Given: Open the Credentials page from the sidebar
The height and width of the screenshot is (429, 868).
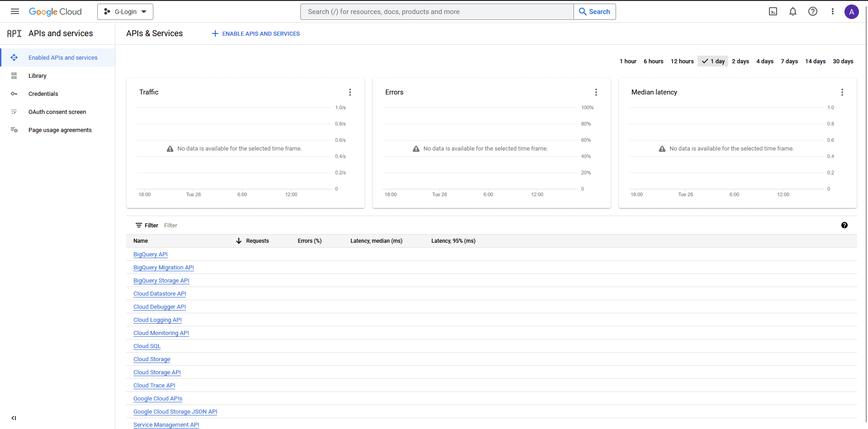Looking at the screenshot, I should [x=43, y=94].
